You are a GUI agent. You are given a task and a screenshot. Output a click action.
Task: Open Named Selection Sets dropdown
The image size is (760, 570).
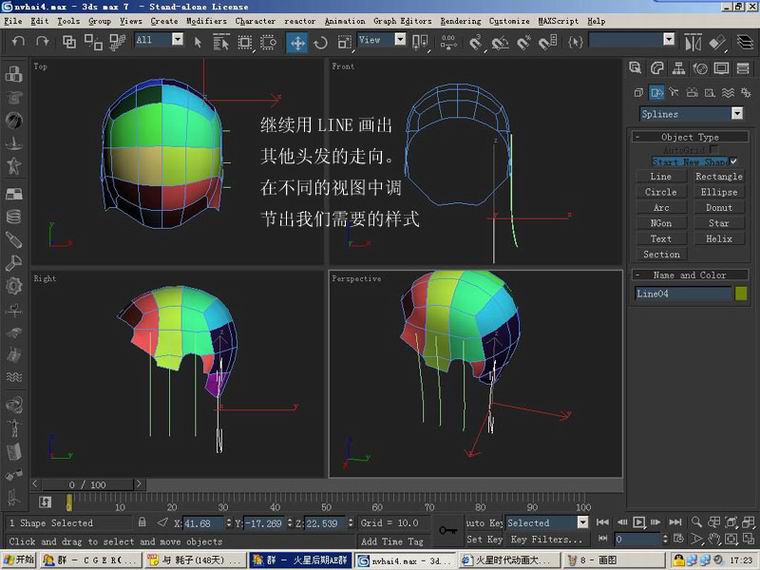tap(669, 39)
